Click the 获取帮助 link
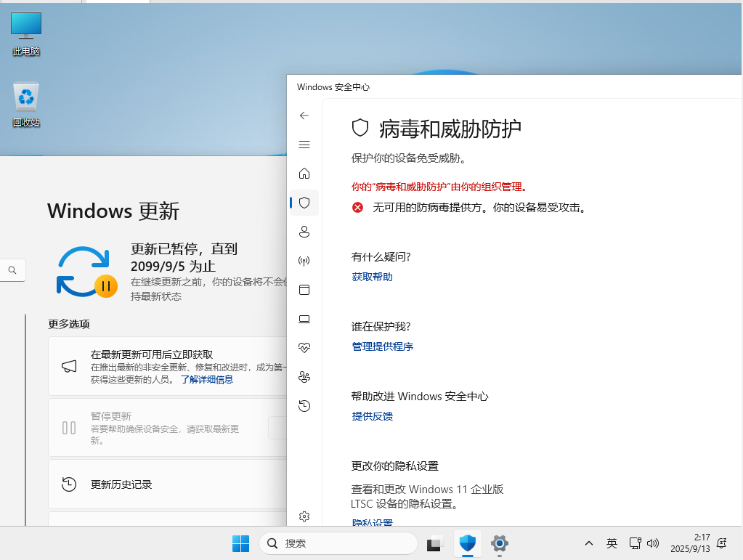The image size is (743, 560). click(x=372, y=277)
